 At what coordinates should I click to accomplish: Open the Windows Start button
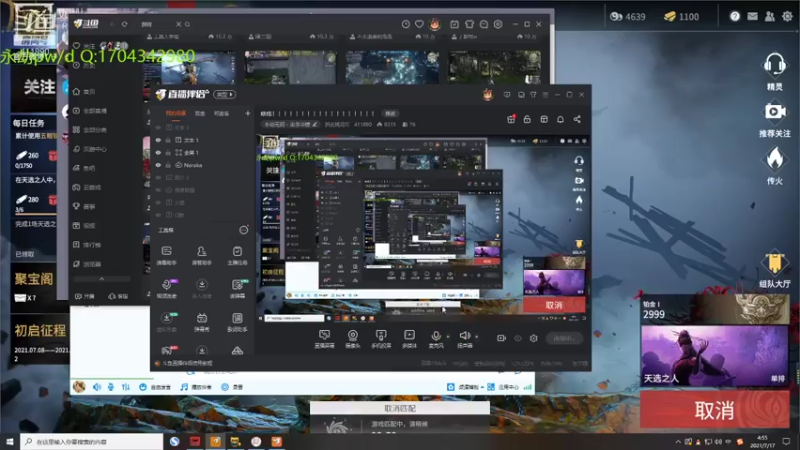(x=10, y=441)
